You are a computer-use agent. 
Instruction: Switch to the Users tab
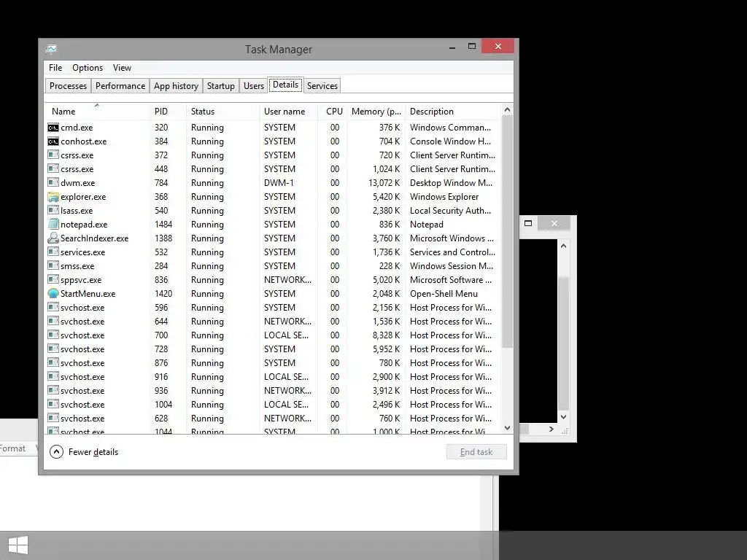pos(253,86)
